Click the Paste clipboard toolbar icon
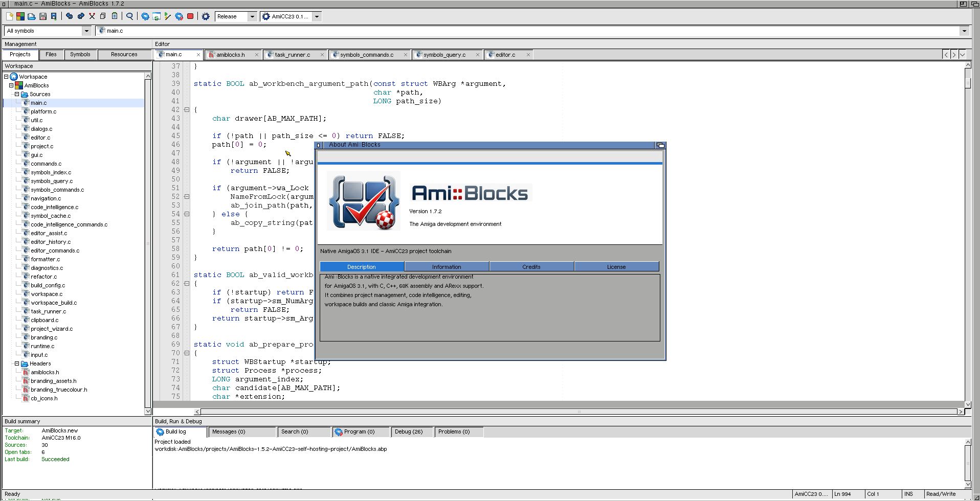Screen dimensions: 980x501 point(115,16)
